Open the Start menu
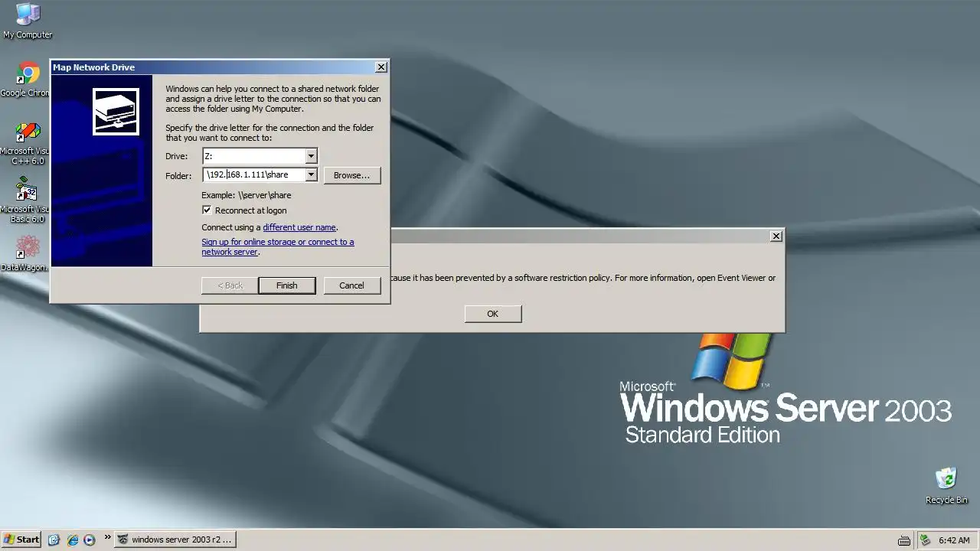Screen dimensions: 980x551 pyautogui.click(x=21, y=540)
